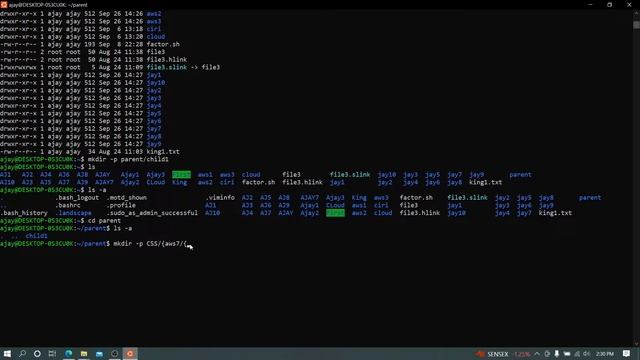
Task: Click 'jay9' in the first ls output
Action: tap(476, 175)
